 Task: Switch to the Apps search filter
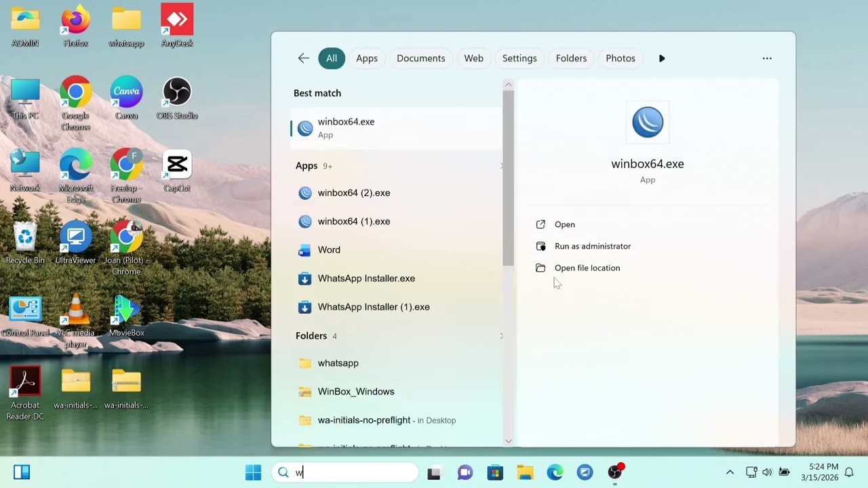click(367, 58)
